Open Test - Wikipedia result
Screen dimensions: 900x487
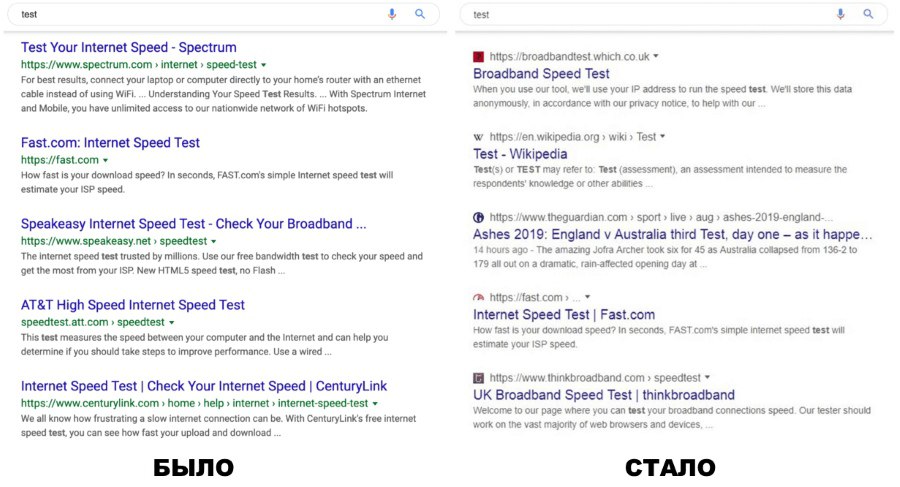[x=520, y=154]
